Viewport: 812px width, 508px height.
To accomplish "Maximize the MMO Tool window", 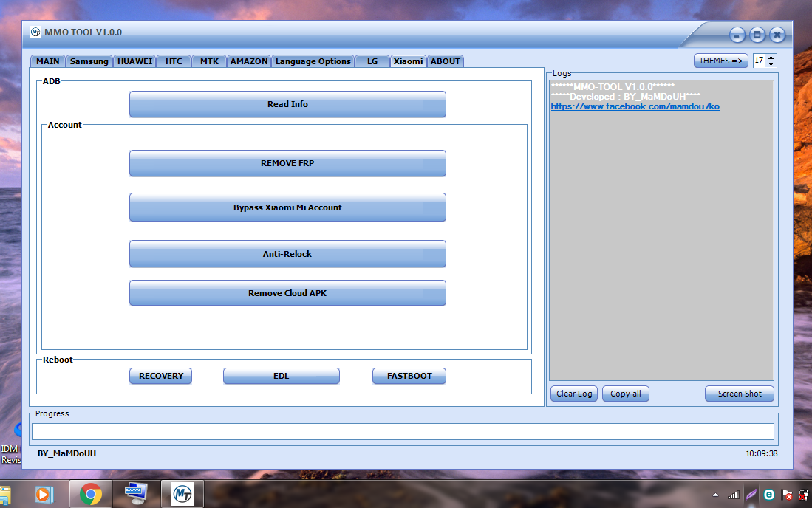I will click(x=757, y=35).
